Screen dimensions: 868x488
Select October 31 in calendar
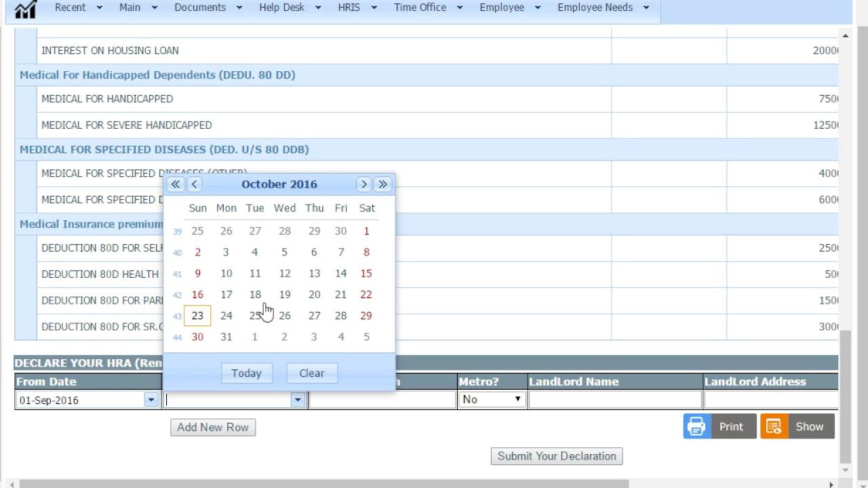pos(226,337)
